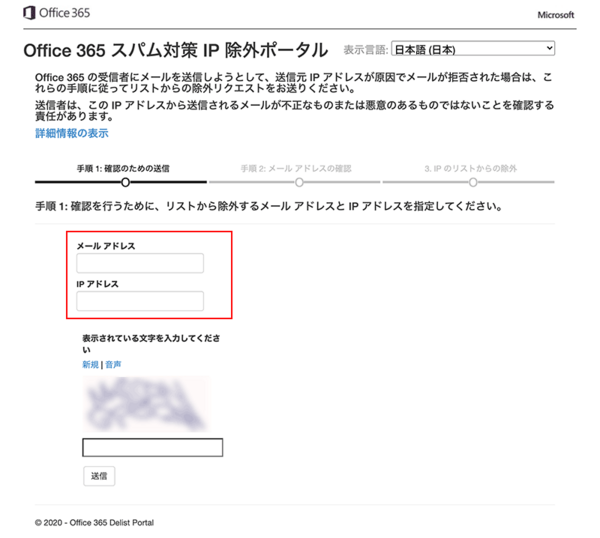Click the blurred captcha image

pyautogui.click(x=147, y=404)
